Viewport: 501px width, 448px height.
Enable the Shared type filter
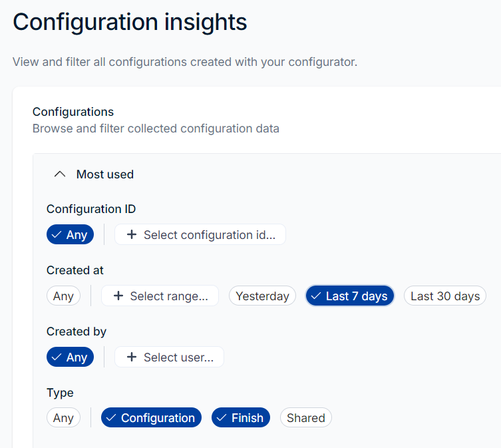click(x=305, y=418)
